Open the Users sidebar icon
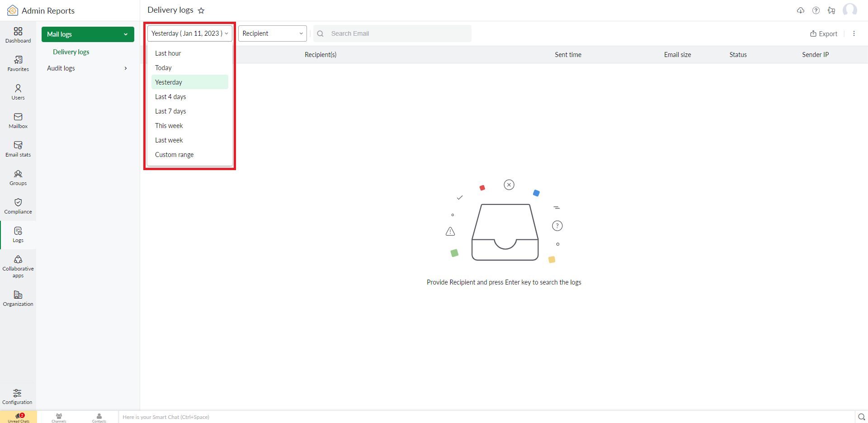Viewport: 868px width, 423px height. tap(18, 92)
